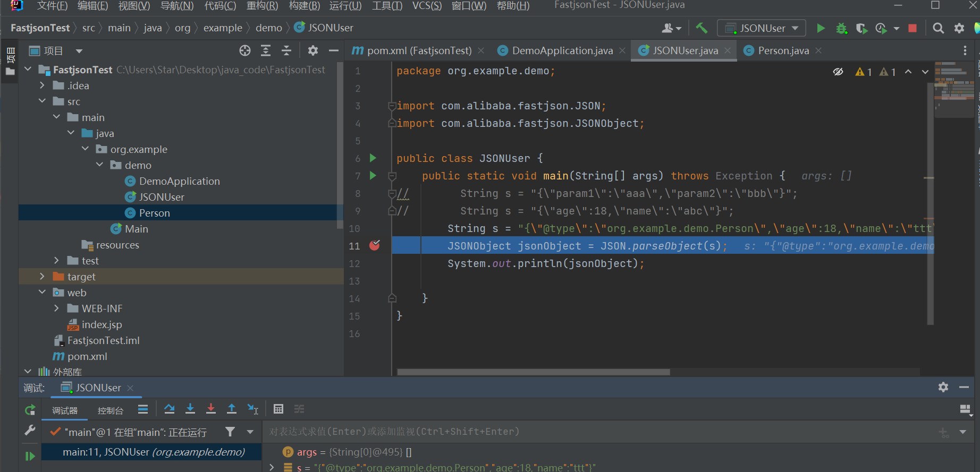980x472 pixels.
Task: Stop the running program with red square
Action: tap(913, 28)
